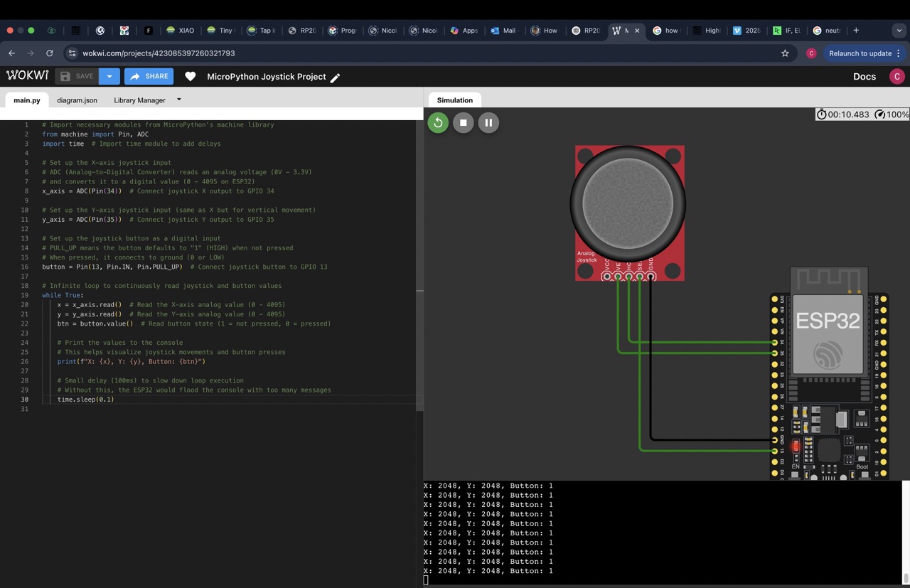
Task: Select the Simulation tab
Action: pos(454,100)
